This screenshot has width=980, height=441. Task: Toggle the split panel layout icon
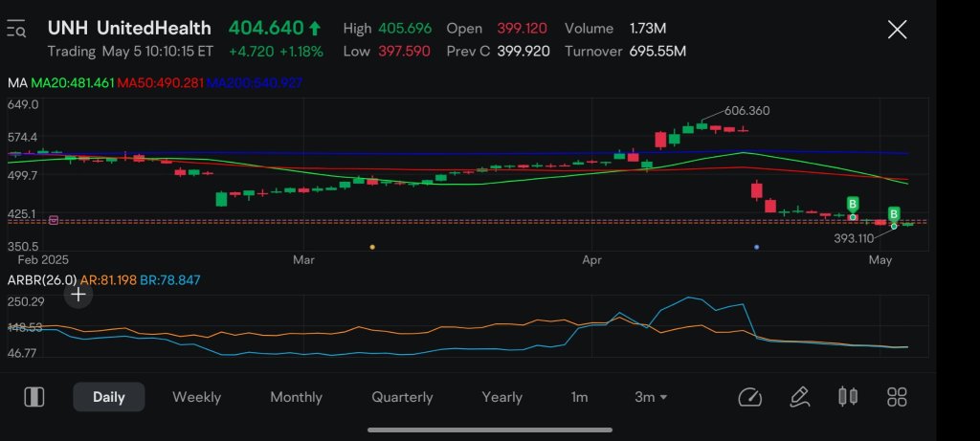[33, 397]
